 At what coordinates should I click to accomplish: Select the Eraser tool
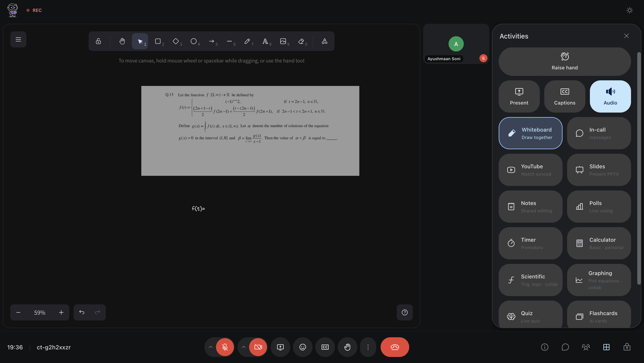(301, 41)
